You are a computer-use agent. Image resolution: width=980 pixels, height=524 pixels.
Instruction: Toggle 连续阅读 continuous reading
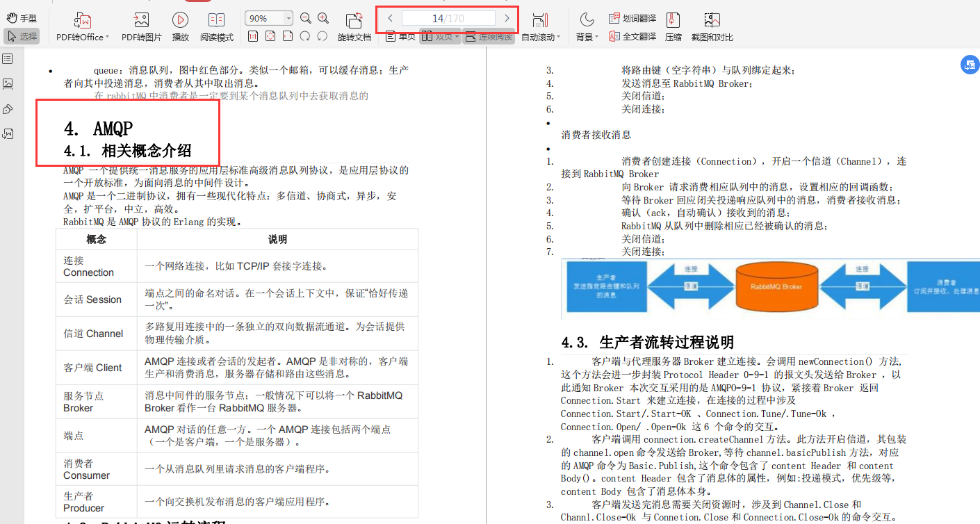tap(489, 37)
